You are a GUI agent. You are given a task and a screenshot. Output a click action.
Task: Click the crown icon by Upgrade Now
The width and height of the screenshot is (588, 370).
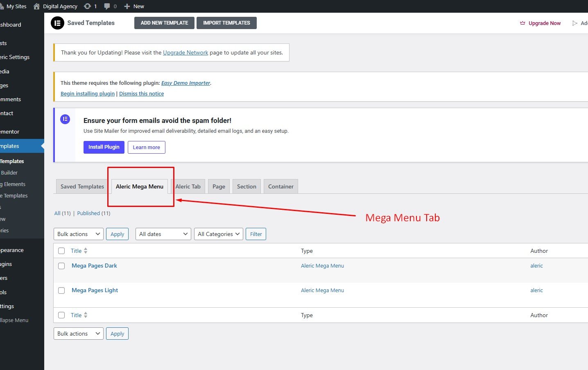[x=522, y=23]
